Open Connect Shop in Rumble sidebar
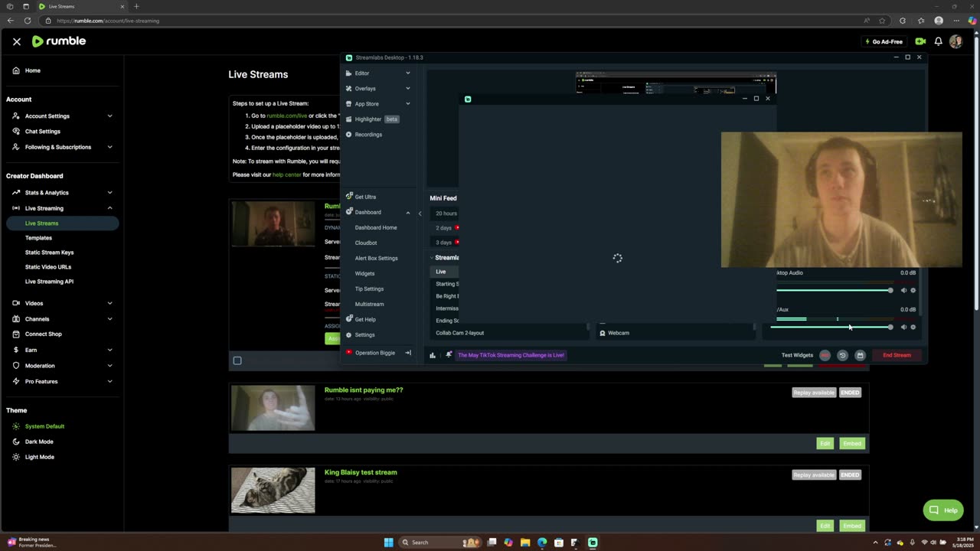 (43, 334)
